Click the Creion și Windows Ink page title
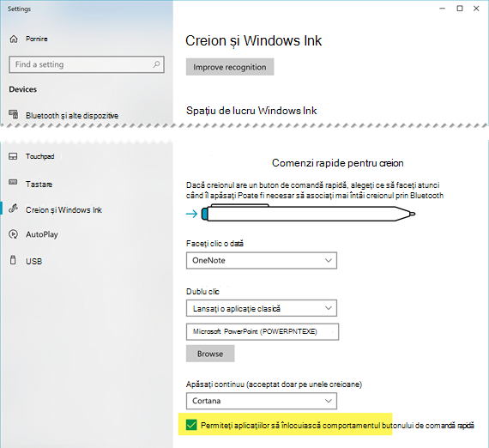Viewport: 489px width, 448px height. [254, 41]
